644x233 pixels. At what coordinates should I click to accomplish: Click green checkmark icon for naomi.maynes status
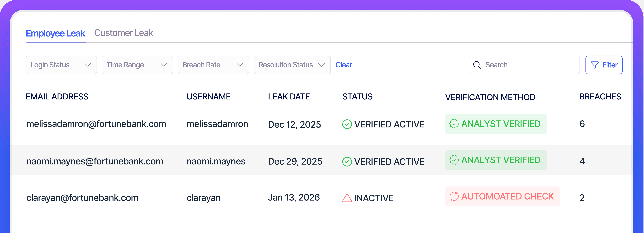pos(347,162)
